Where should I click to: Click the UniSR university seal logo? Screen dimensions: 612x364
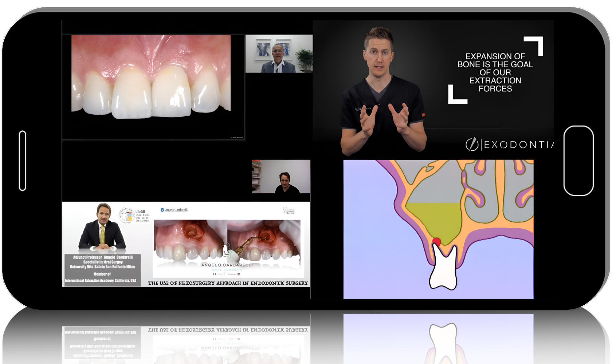pyautogui.click(x=126, y=215)
